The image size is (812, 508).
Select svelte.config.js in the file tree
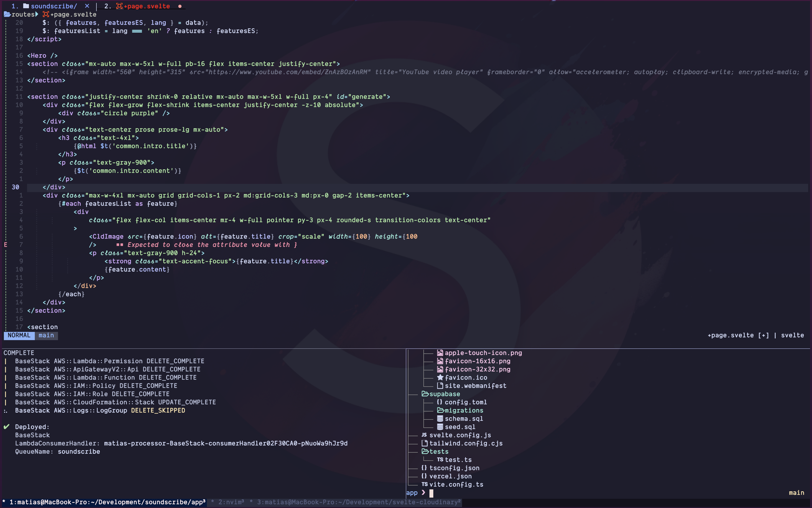460,435
